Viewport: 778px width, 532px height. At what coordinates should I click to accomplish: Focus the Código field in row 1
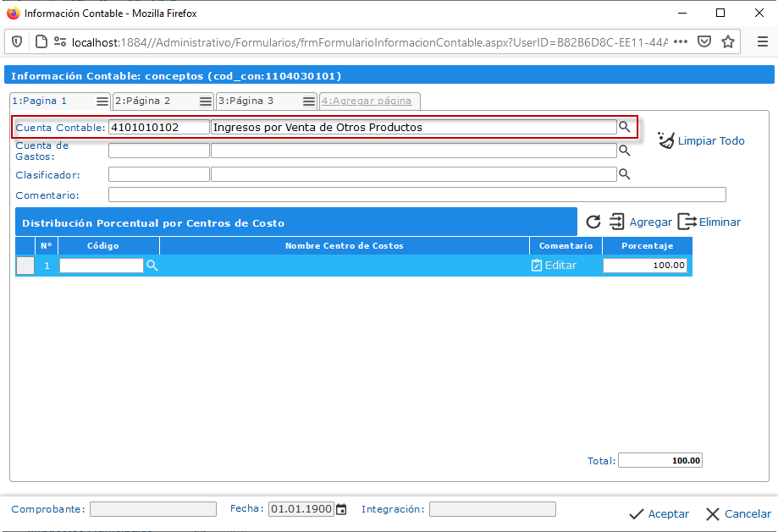point(102,266)
